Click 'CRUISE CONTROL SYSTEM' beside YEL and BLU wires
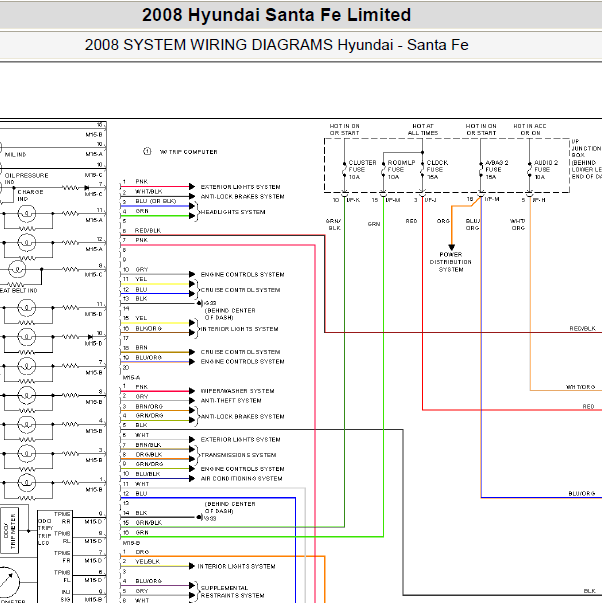 (x=240, y=290)
